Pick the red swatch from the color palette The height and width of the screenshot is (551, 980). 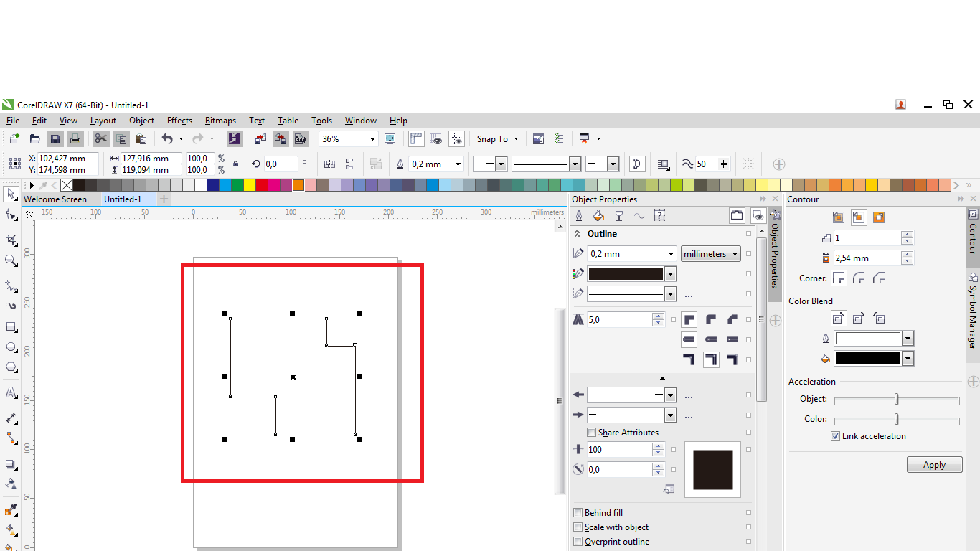click(x=261, y=184)
